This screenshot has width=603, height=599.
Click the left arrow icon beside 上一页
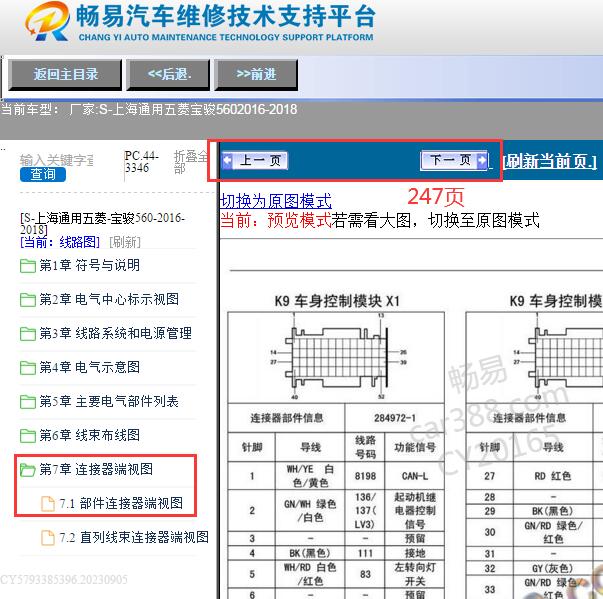coord(228,160)
